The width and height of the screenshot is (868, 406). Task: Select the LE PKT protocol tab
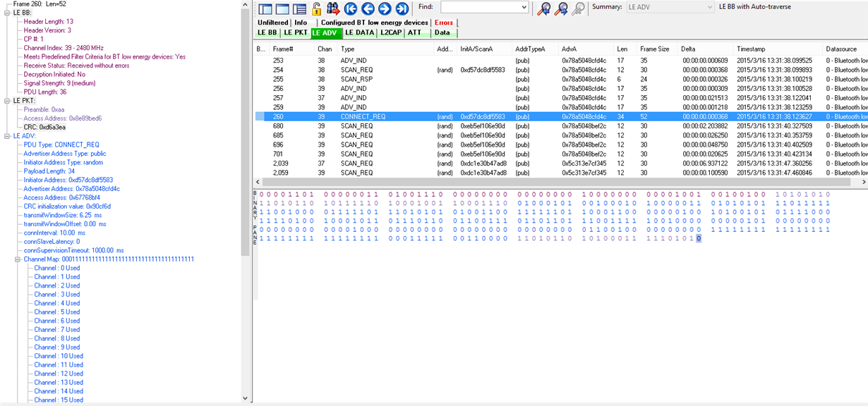click(296, 32)
